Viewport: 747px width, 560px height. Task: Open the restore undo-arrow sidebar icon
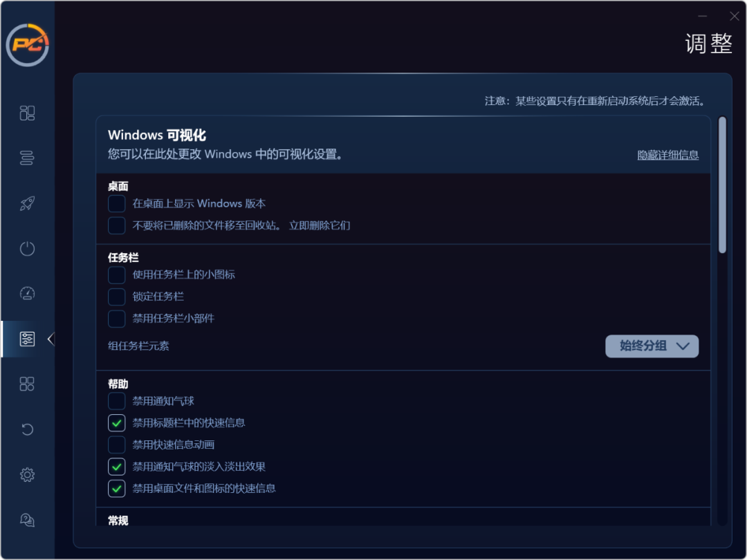point(27,429)
